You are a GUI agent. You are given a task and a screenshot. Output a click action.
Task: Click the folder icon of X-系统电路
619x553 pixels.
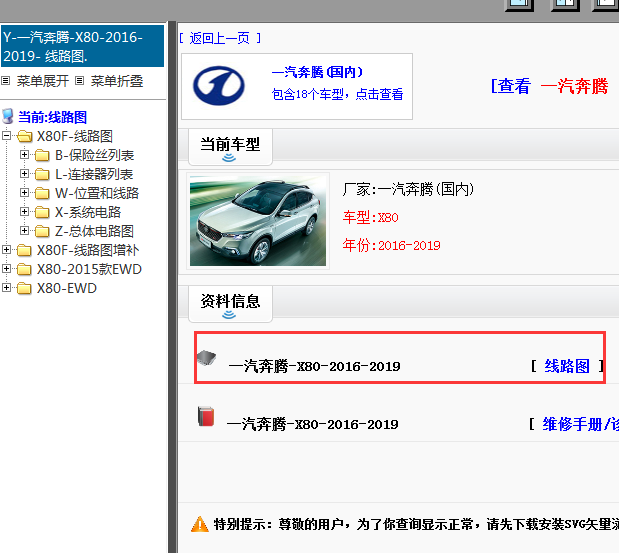[x=42, y=212]
